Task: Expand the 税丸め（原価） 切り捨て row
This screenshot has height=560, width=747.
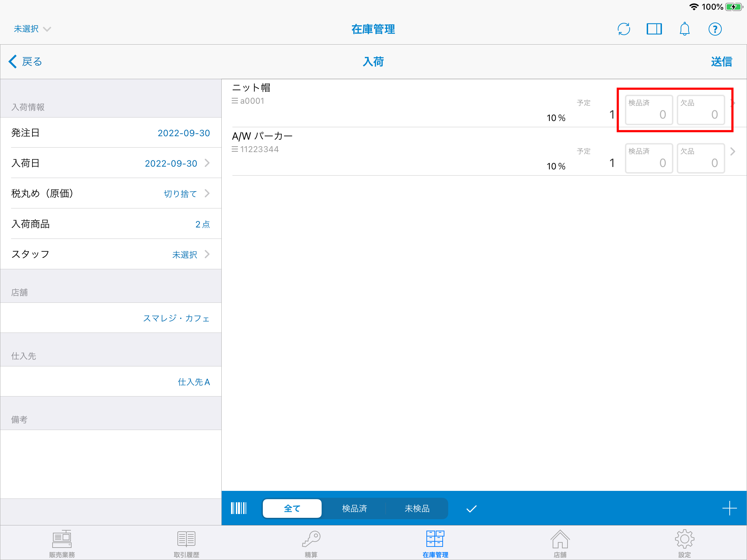Action: point(111,194)
